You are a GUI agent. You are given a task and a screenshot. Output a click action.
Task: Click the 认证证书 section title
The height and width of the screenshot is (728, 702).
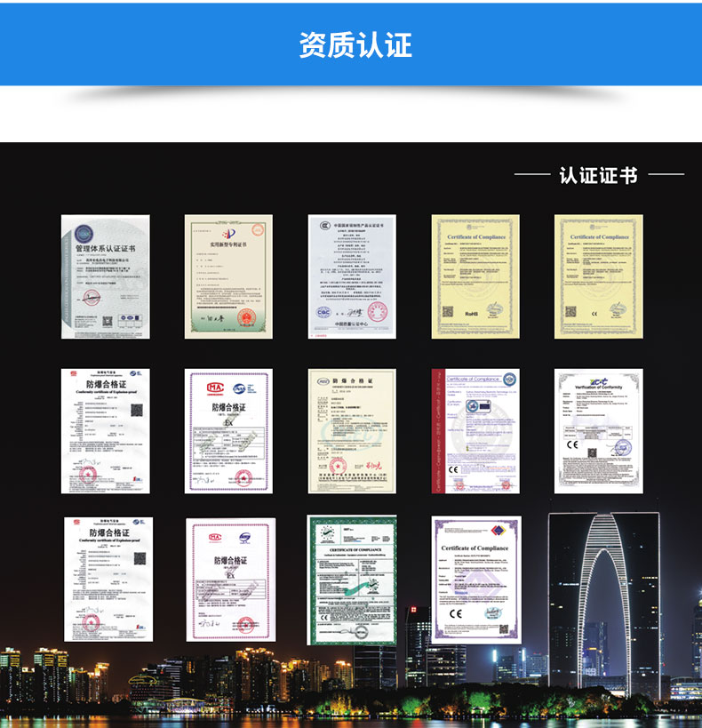(x=598, y=175)
